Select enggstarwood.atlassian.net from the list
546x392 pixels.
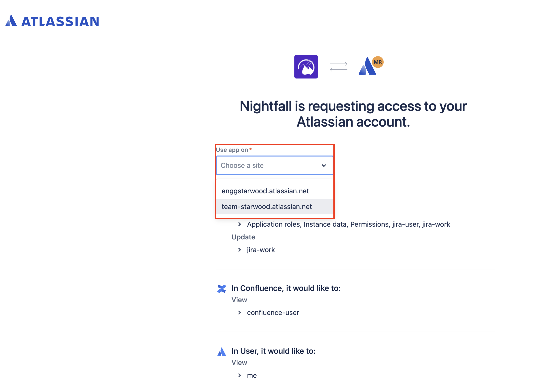265,191
